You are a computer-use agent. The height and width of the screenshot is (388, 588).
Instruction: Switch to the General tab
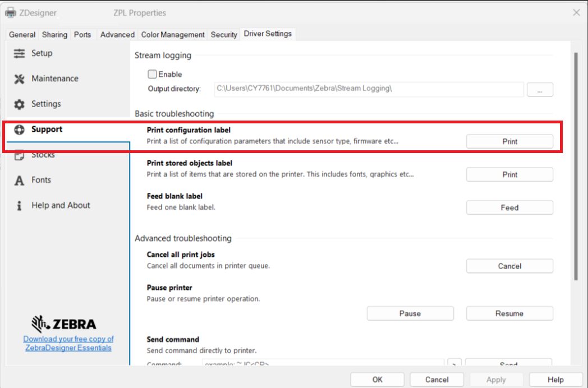pos(21,34)
